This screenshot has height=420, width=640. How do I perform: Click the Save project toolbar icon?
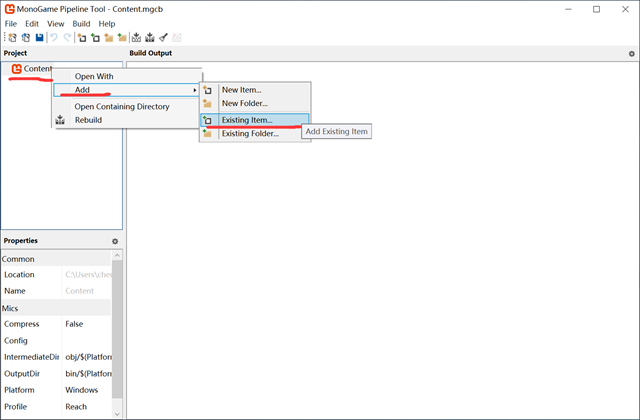coord(39,37)
